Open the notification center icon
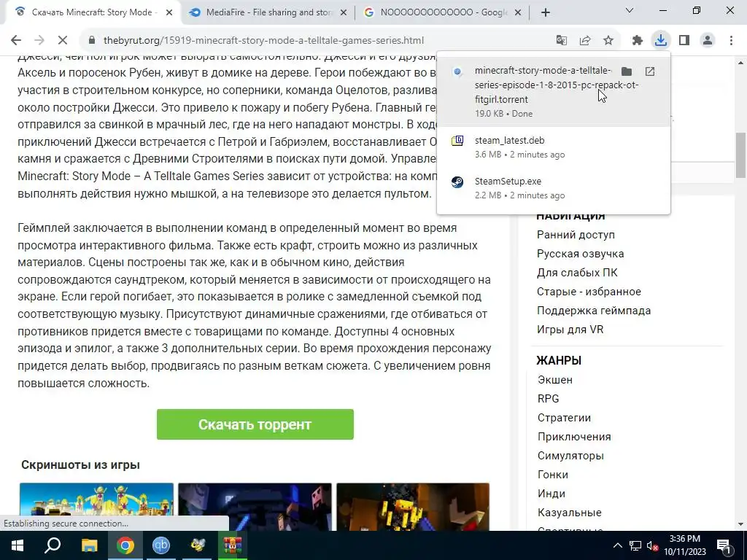The image size is (747, 560). pyautogui.click(x=724, y=546)
